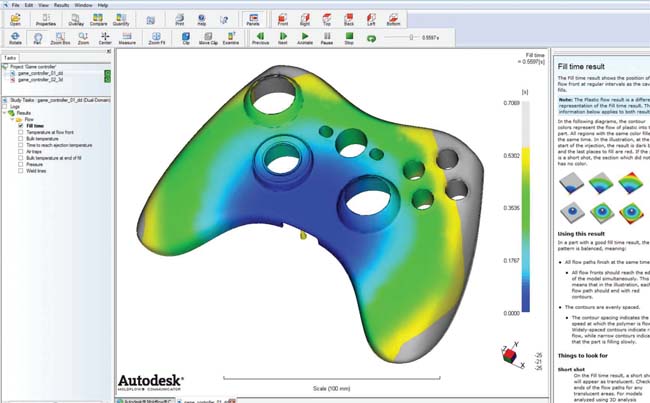The image size is (650, 403).
Task: Activate the Zoom Box tool
Action: 60,38
